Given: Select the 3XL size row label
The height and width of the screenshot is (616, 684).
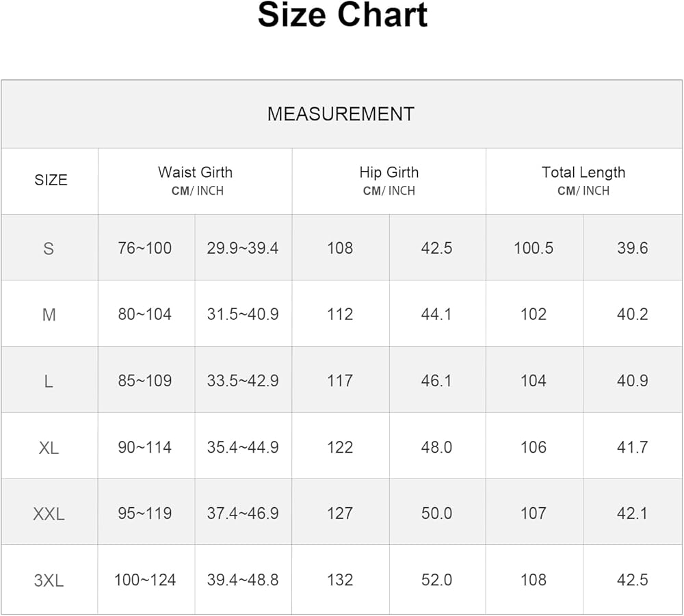Looking at the screenshot, I should click(49, 580).
